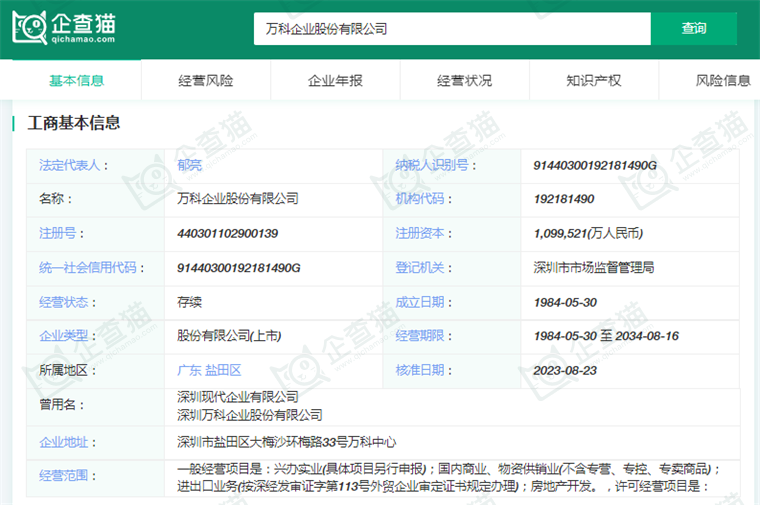760x505 pixels.
Task: Select credit code value next to 统一社会信用代码
Action: (238, 268)
